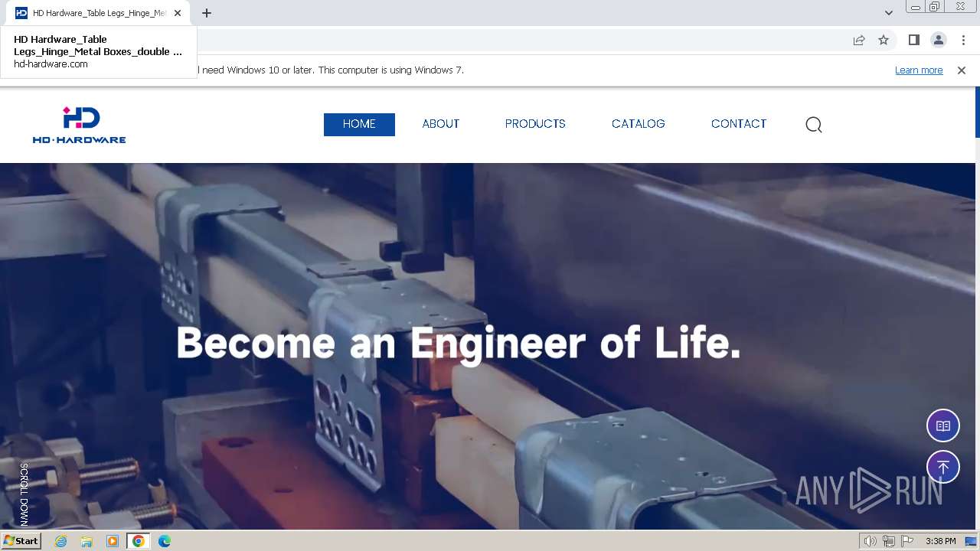The height and width of the screenshot is (551, 980).
Task: Close the HD Hardware browser tab
Action: [178, 13]
